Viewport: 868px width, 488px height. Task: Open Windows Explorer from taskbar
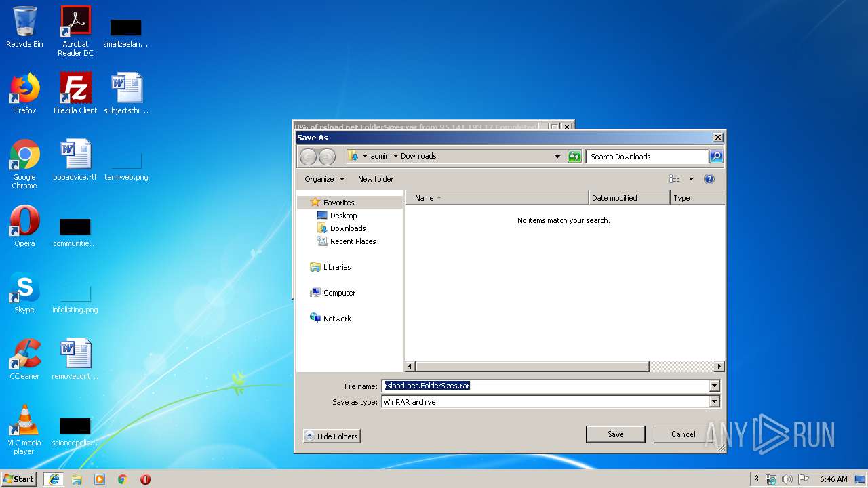[x=77, y=479]
